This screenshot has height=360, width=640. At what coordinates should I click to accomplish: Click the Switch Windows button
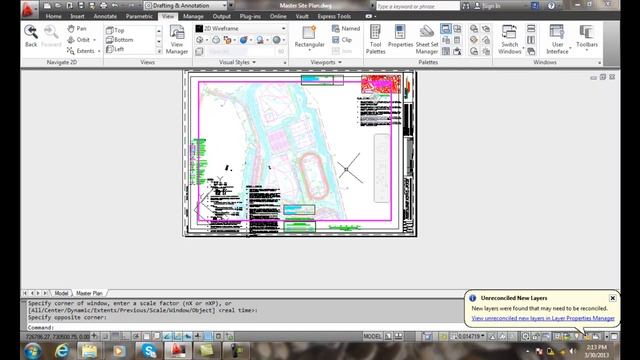point(509,39)
